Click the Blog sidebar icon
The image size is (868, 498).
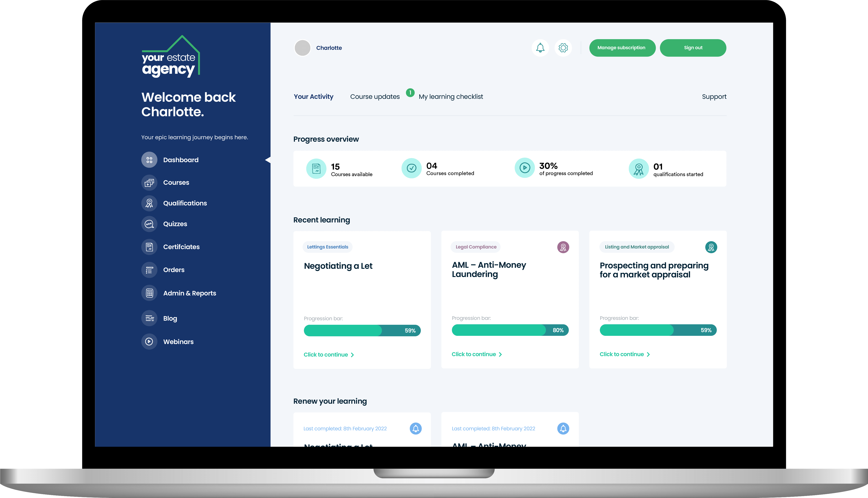pyautogui.click(x=149, y=318)
